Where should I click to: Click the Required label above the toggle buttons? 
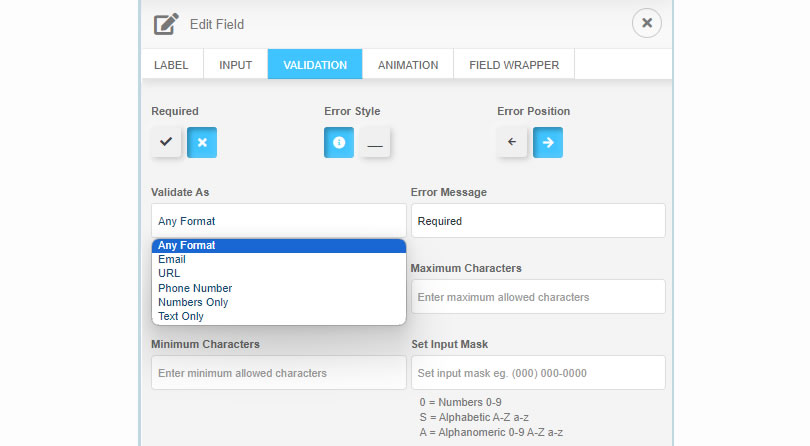coord(175,111)
